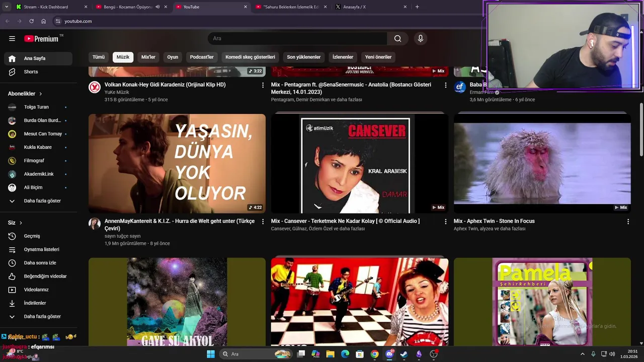The height and width of the screenshot is (362, 644).
Task: Expand the Siz section chevron
Action: 21,223
